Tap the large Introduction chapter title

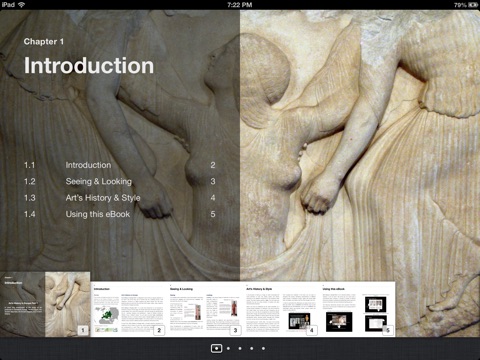(89, 65)
